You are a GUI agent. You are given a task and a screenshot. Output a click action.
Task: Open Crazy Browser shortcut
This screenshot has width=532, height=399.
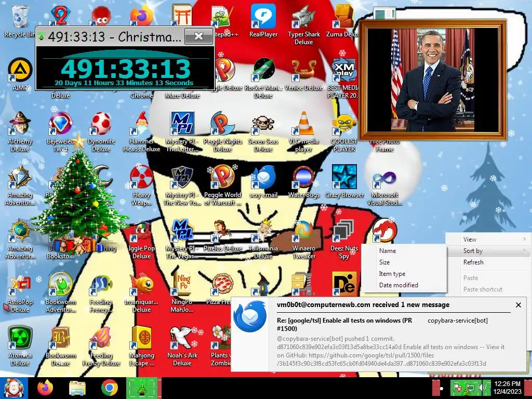click(344, 181)
